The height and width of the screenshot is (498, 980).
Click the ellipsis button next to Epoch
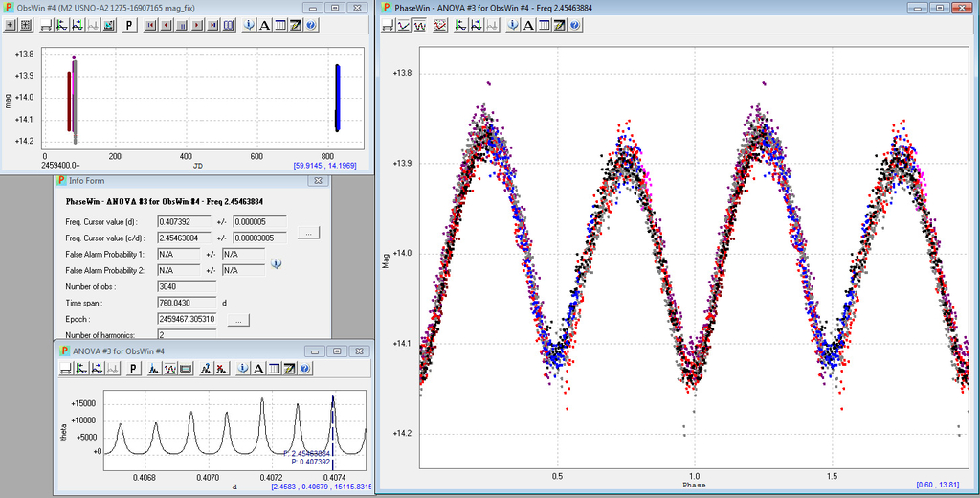[x=238, y=319]
